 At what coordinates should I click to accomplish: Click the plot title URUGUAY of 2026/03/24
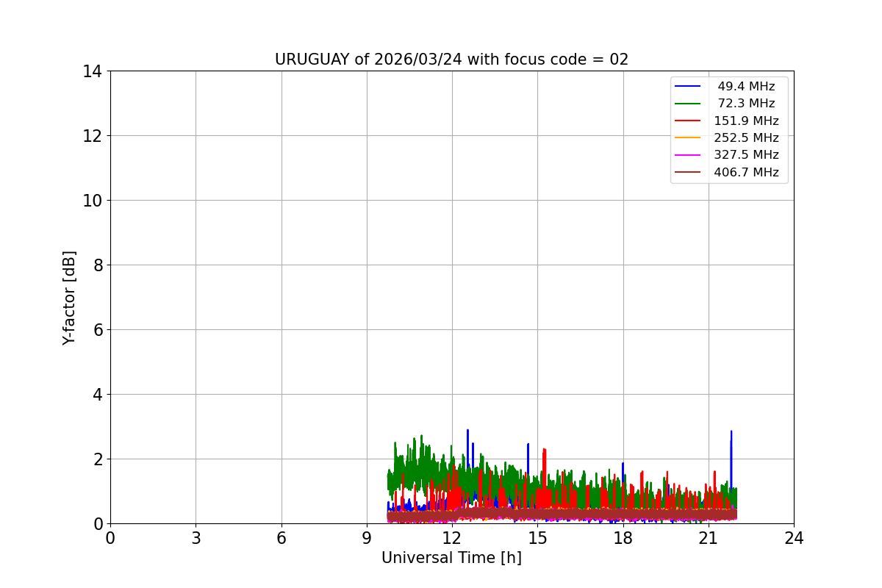click(x=451, y=60)
